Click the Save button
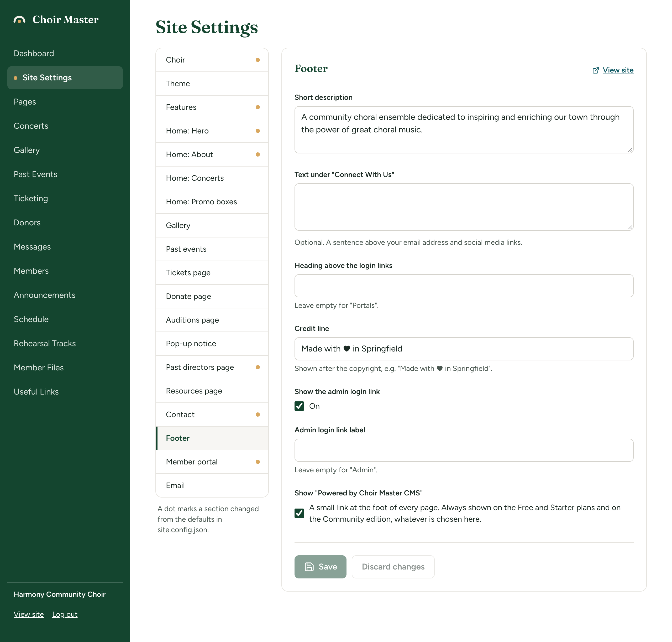Viewport: 672px width, 642px height. point(320,567)
